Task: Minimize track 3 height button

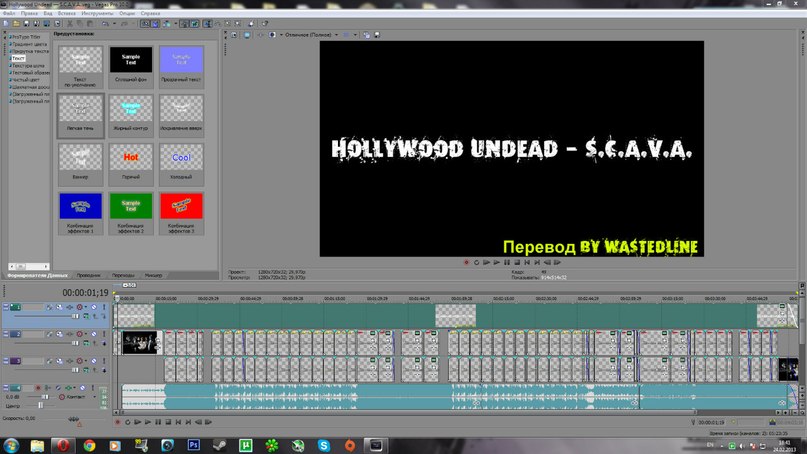Action: pyautogui.click(x=6, y=359)
